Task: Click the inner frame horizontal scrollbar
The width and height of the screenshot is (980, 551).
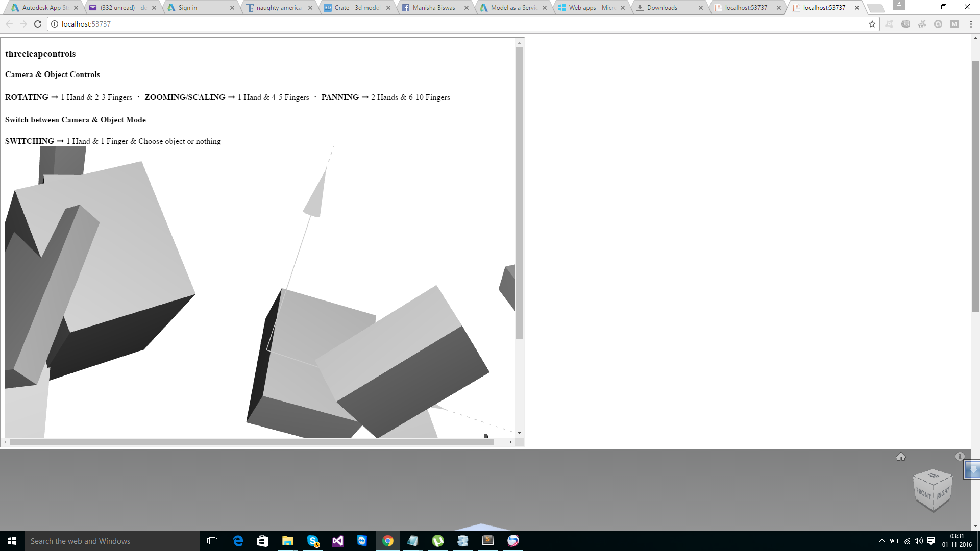Action: 251,442
